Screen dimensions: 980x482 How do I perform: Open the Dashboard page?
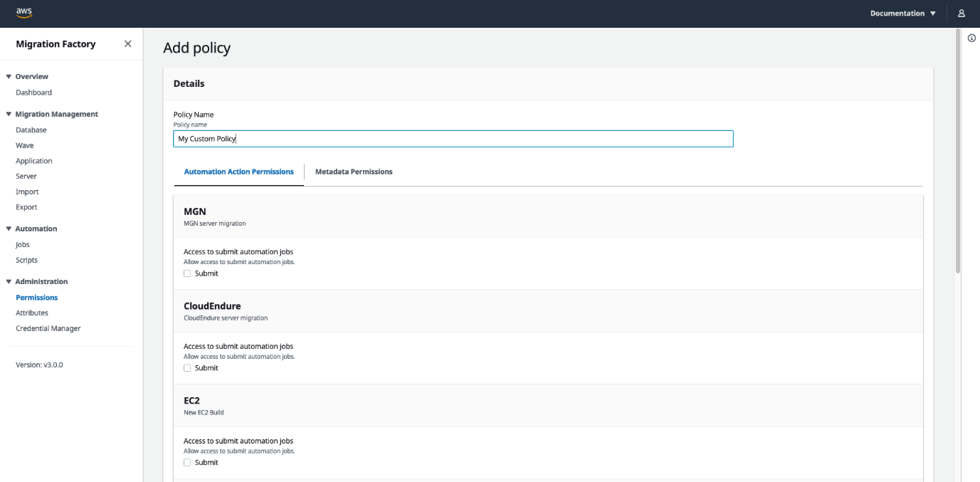[33, 92]
